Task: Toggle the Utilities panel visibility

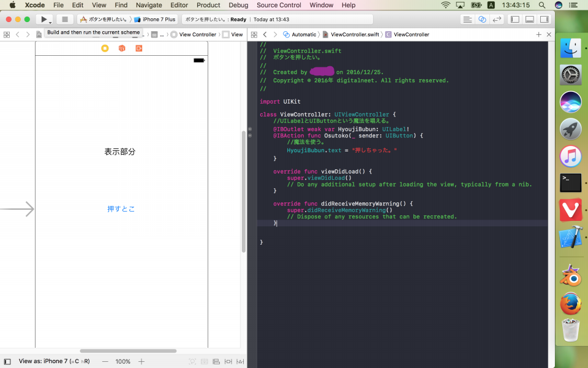Action: (x=544, y=20)
